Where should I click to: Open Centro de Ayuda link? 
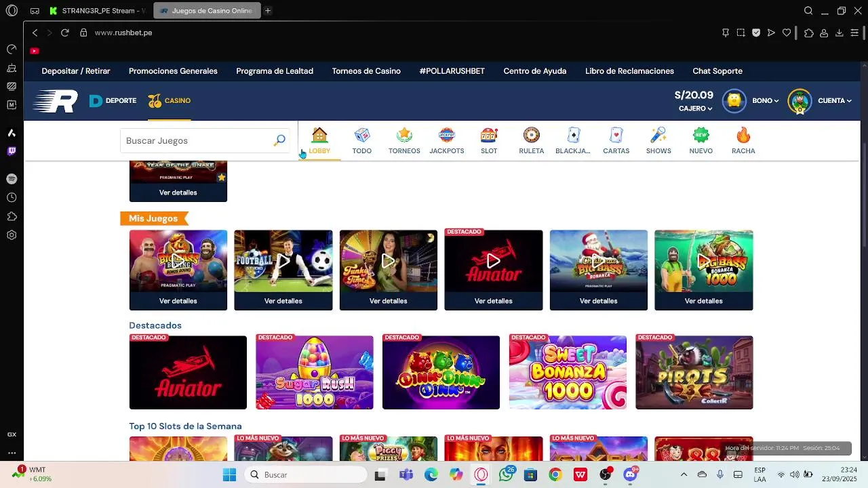[x=535, y=71]
